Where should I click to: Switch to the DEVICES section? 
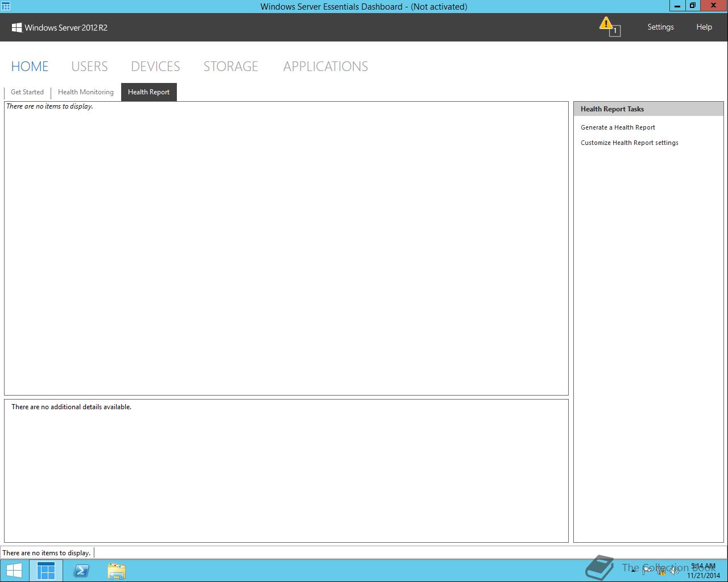coord(155,66)
